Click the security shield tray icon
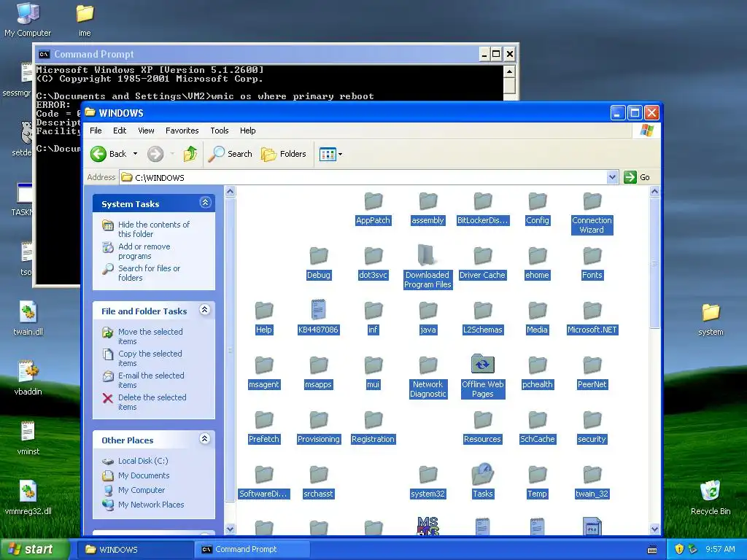The width and height of the screenshot is (747, 560). (x=679, y=549)
